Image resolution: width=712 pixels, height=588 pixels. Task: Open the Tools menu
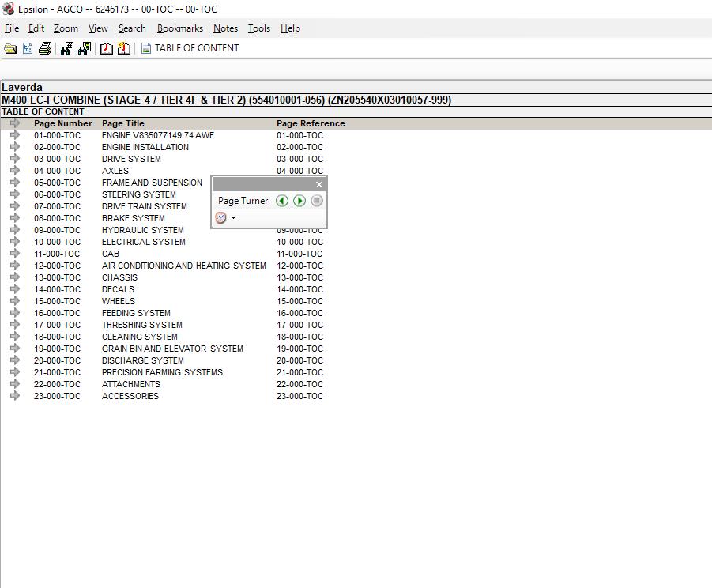click(x=259, y=28)
